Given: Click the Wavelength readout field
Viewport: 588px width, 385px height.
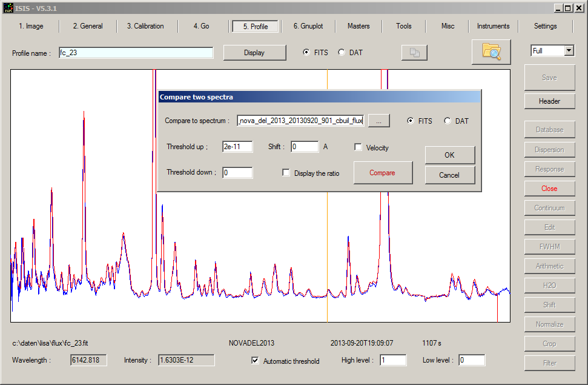Looking at the screenshot, I should coord(88,360).
